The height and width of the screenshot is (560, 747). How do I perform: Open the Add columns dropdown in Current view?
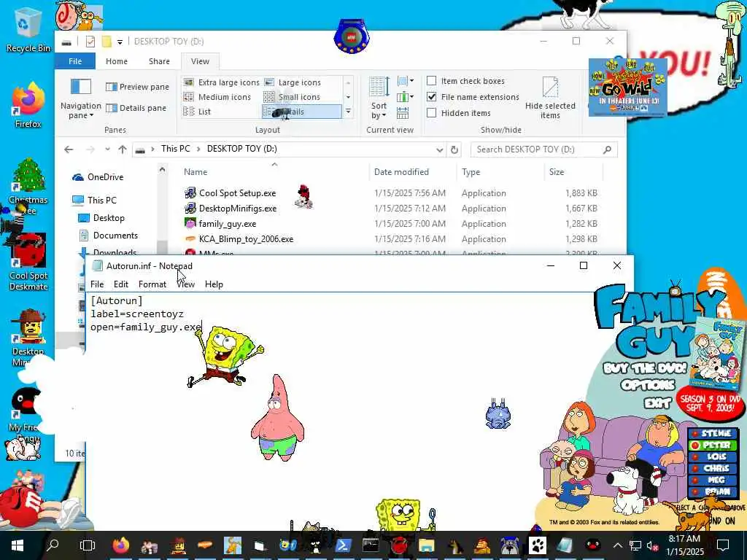coord(406,97)
